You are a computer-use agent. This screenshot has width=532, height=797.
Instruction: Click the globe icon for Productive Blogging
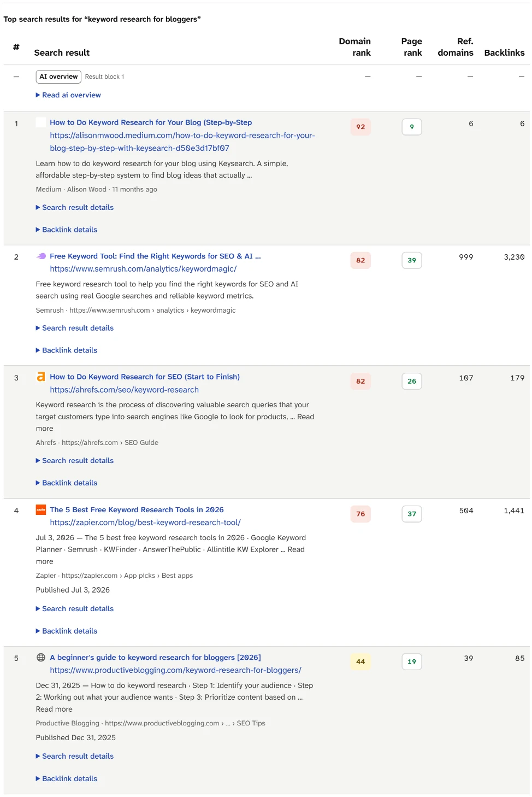pos(41,658)
